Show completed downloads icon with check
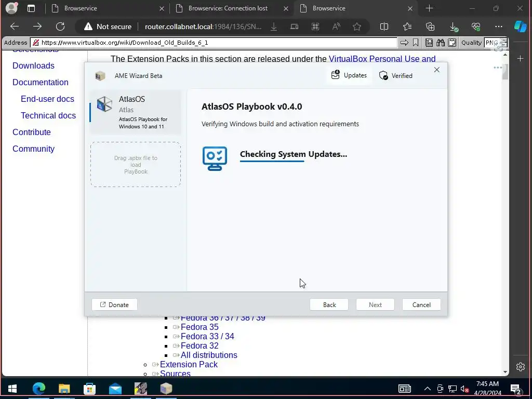 [x=453, y=27]
